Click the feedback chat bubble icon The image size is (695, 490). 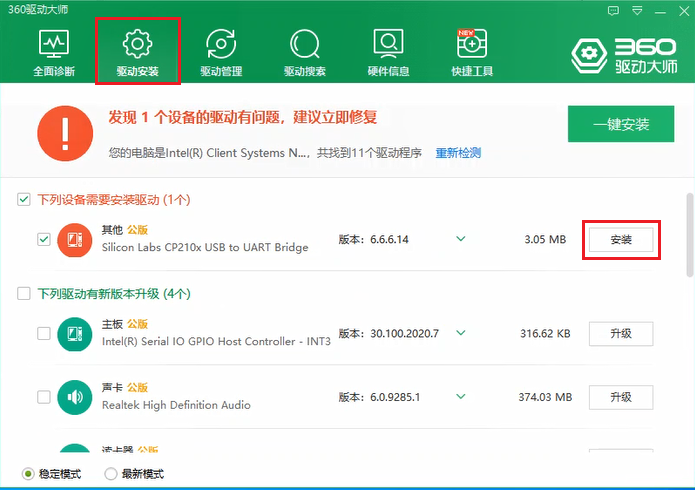pyautogui.click(x=611, y=10)
